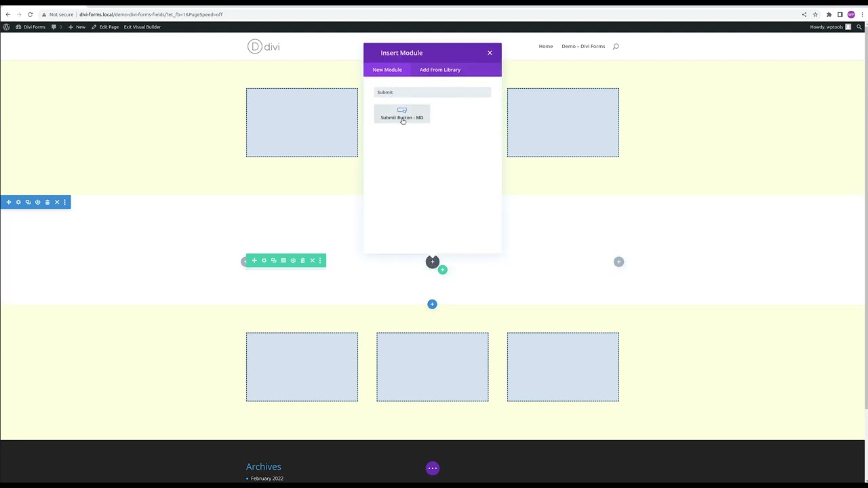Close the Insert Module dialog
This screenshot has width=868, height=488.
pos(490,53)
